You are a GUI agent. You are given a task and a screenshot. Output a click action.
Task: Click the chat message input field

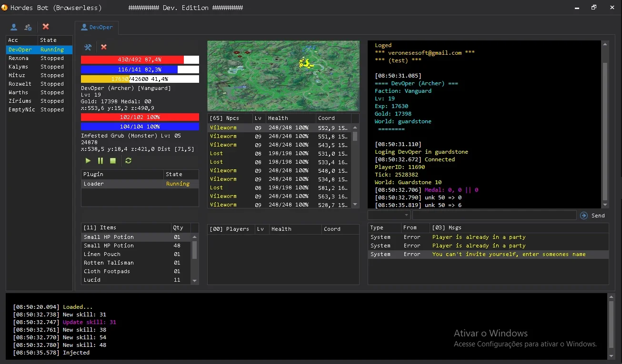[x=494, y=216]
